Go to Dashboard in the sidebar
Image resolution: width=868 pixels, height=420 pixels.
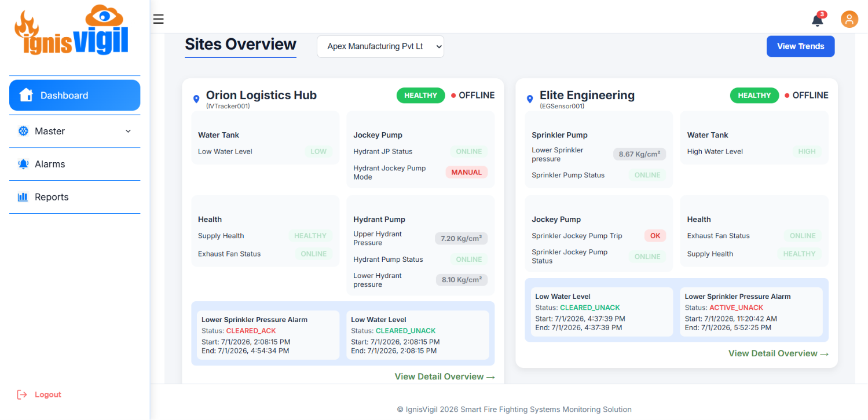point(75,95)
